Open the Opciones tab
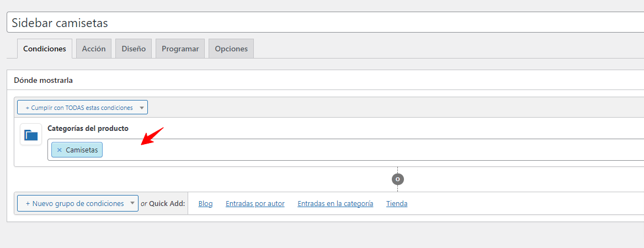The image size is (644, 248). pos(231,49)
